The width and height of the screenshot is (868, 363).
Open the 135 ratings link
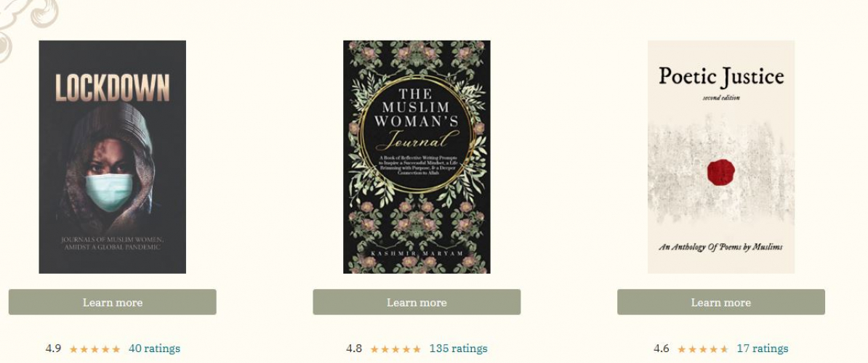click(459, 348)
